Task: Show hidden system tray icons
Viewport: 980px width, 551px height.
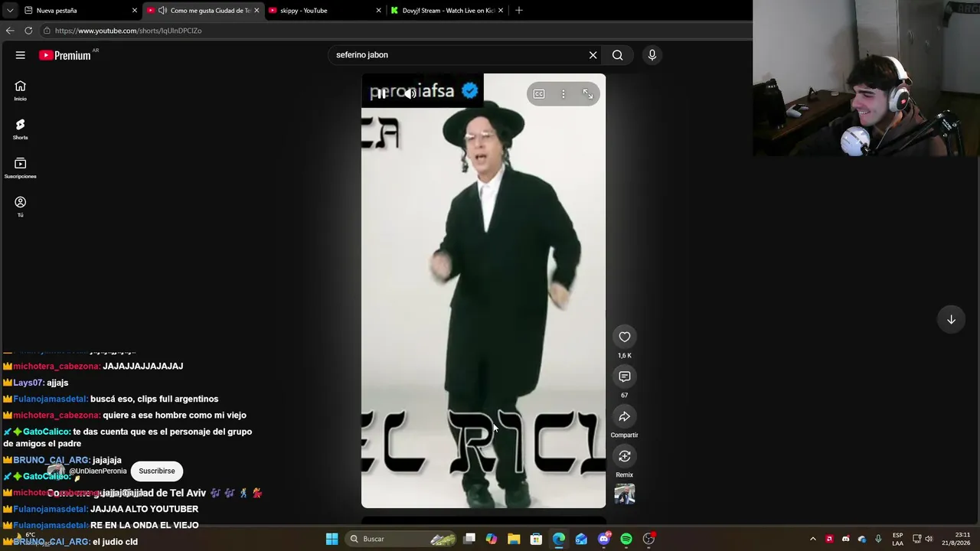Action: pyautogui.click(x=813, y=540)
